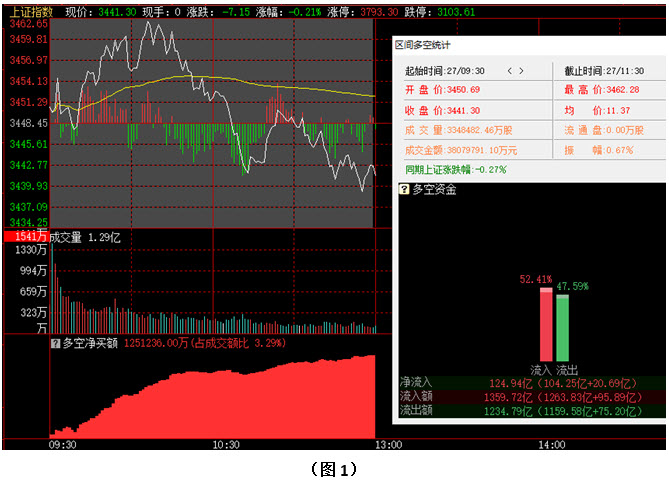Click the 流入 label under red bar
Screen dimensions: 669x490
click(x=541, y=370)
